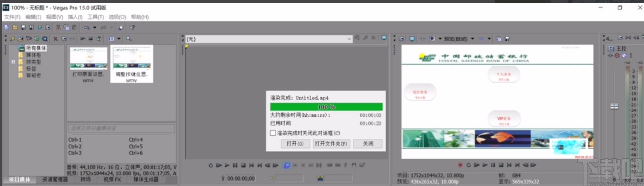Click the tag editing input field
Image resolution: width=644 pixels, height=186 pixels.
tap(121, 128)
